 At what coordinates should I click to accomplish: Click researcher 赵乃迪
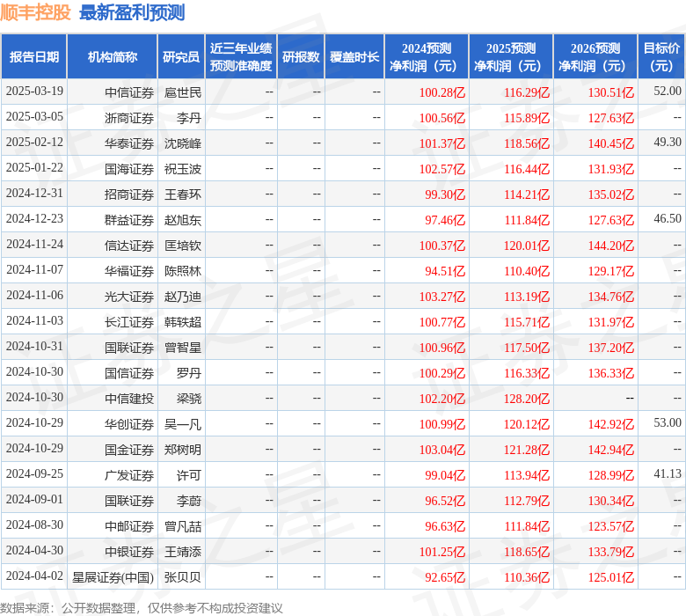(183, 297)
